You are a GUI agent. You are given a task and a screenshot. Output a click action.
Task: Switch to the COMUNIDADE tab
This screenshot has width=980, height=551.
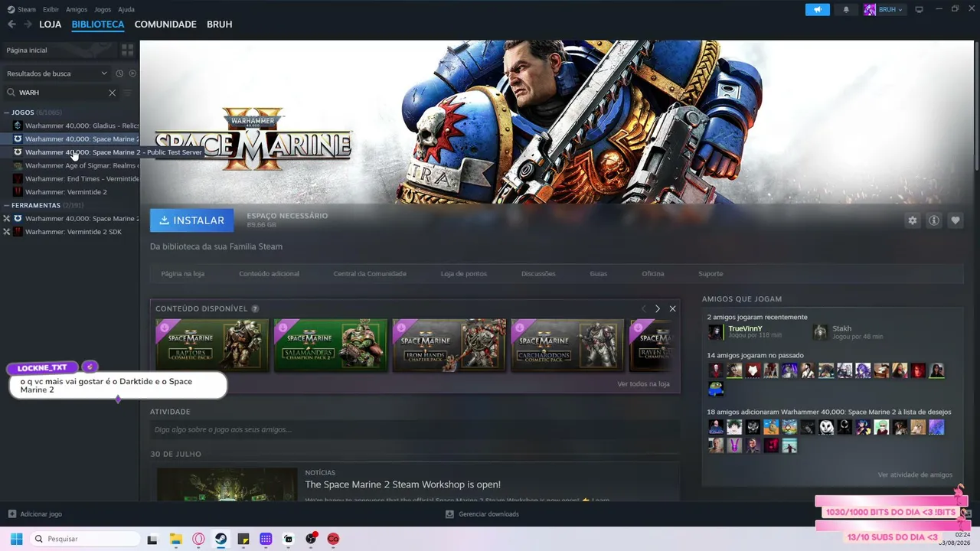(x=165, y=24)
